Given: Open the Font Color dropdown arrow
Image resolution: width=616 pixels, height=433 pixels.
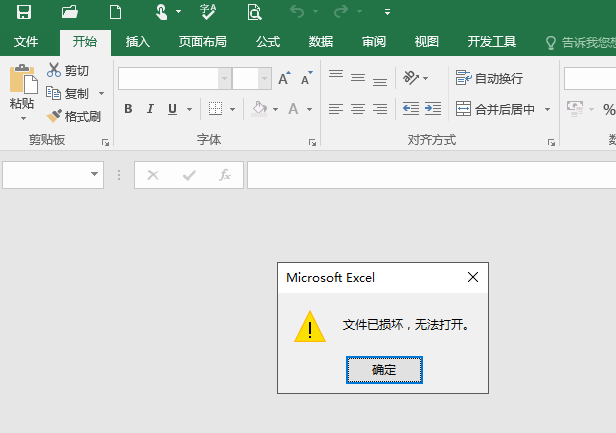Looking at the screenshot, I should click(x=310, y=109).
